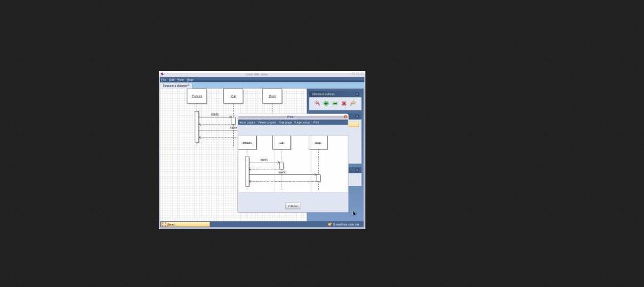
Task: Collapse the second side bar panel
Action: pos(357,116)
